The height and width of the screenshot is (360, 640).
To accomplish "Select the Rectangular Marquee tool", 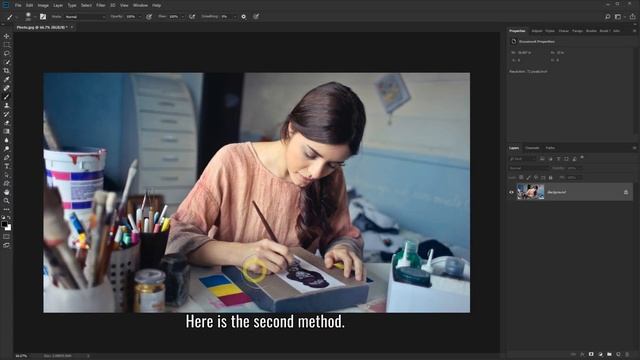I will [x=7, y=45].
